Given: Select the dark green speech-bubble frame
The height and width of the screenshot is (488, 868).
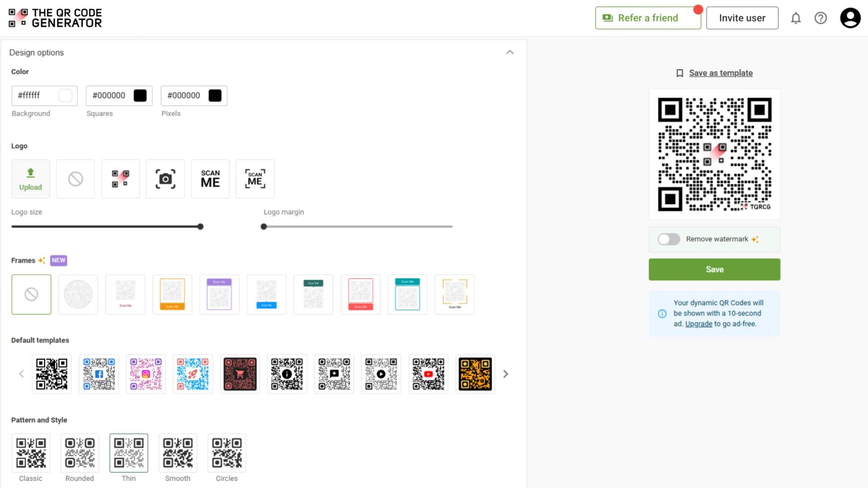Looking at the screenshot, I should (313, 295).
